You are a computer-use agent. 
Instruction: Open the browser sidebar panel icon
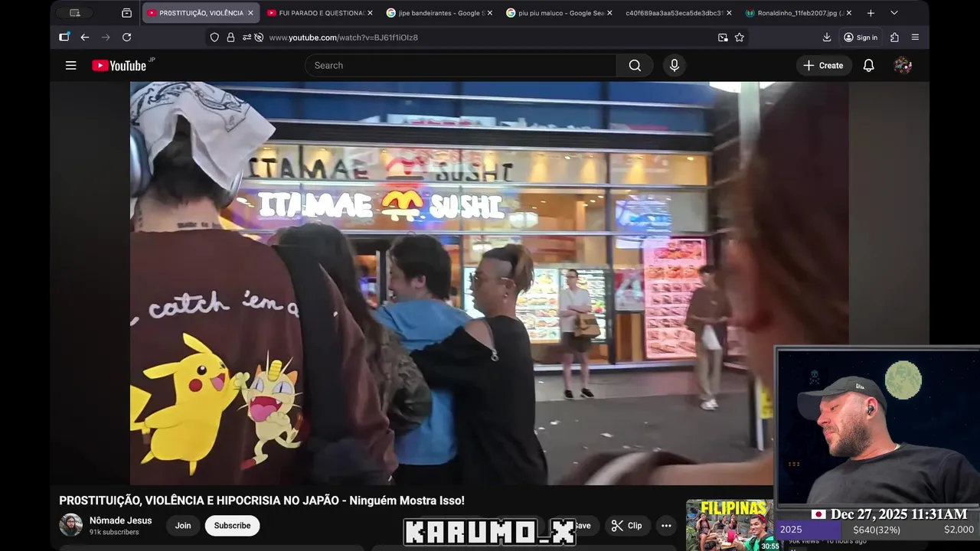[64, 37]
